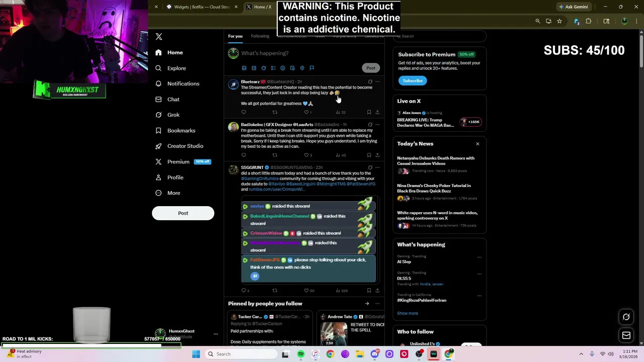Viewport: 644px width, 362px height.
Task: Open the #KingRezaPahlaviForIran trend
Action: [x=422, y=300]
